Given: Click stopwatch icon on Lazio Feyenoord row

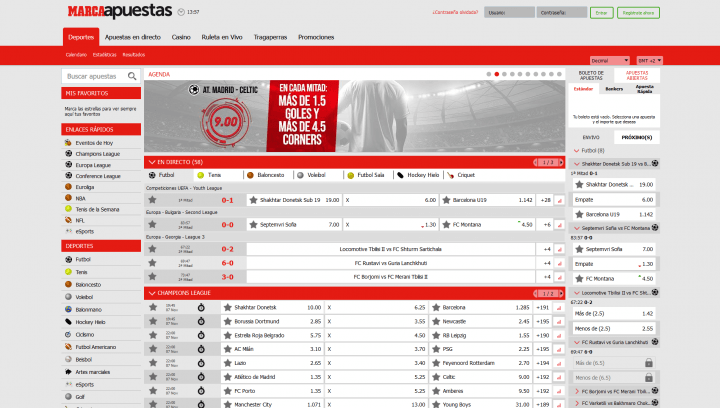Looking at the screenshot, I should [x=201, y=363].
